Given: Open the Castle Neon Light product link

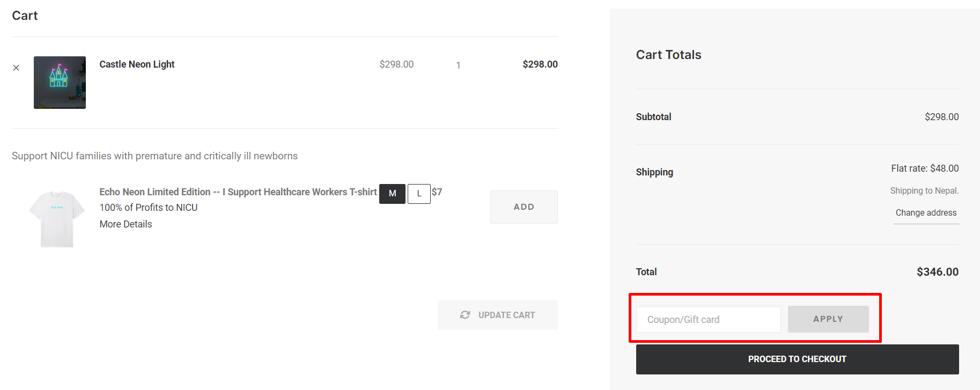Looking at the screenshot, I should click(137, 64).
